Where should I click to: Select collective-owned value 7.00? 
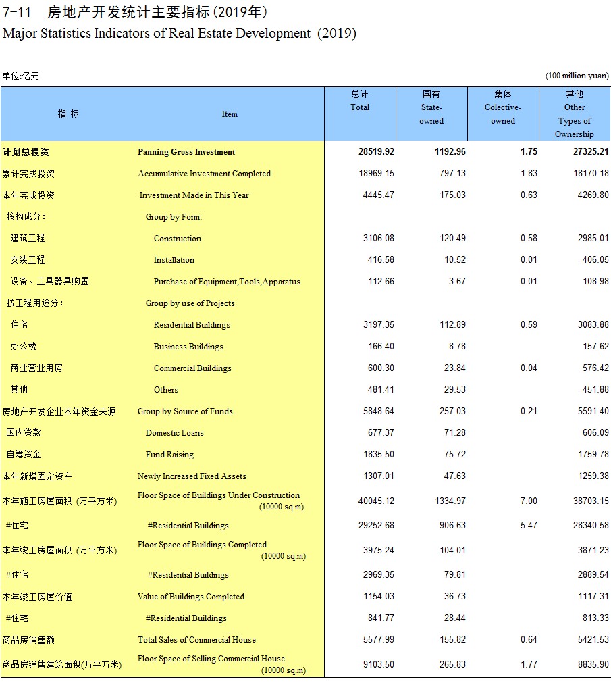click(529, 501)
